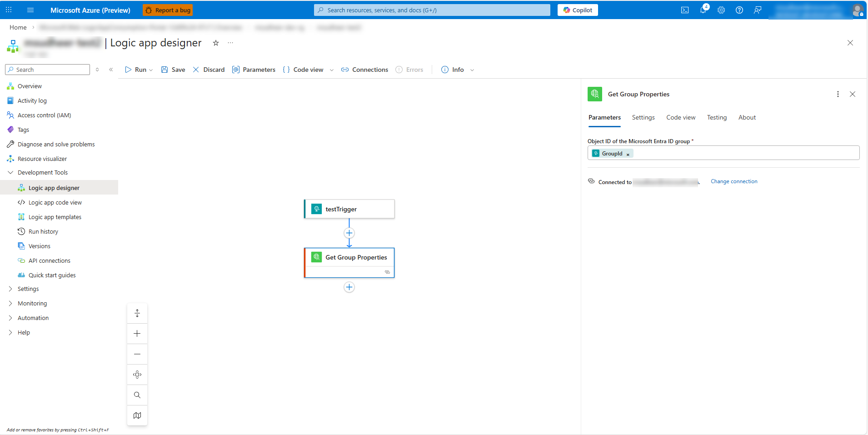This screenshot has width=868, height=435.
Task: Click the fit-to-view canvas control
Action: pos(137,313)
